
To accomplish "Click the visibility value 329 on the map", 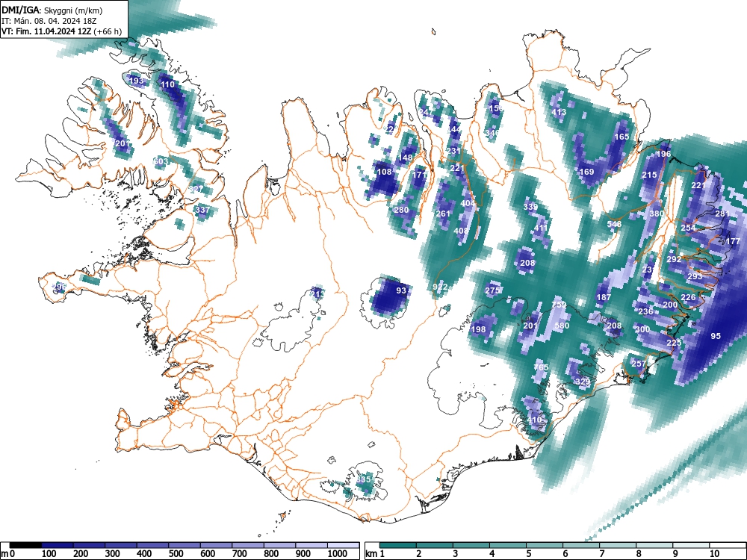I will click(583, 382).
